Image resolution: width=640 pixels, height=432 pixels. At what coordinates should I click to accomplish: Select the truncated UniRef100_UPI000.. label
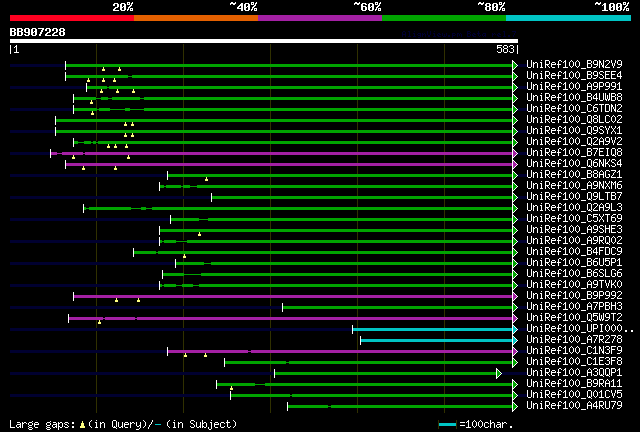pos(580,329)
